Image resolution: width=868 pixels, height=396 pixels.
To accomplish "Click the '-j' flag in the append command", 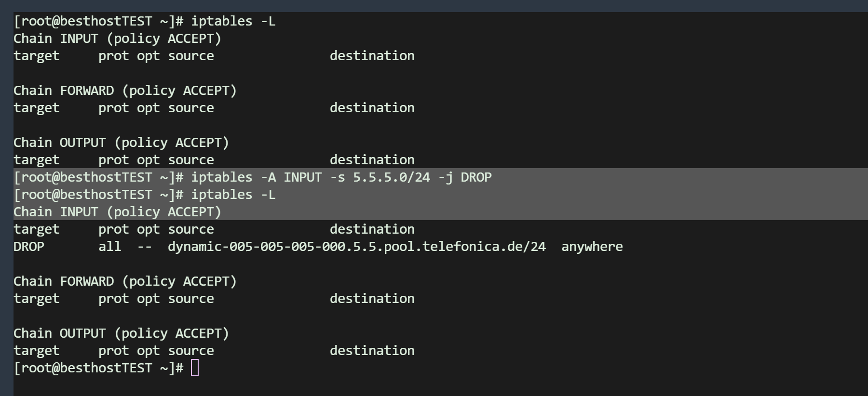I will tap(445, 177).
